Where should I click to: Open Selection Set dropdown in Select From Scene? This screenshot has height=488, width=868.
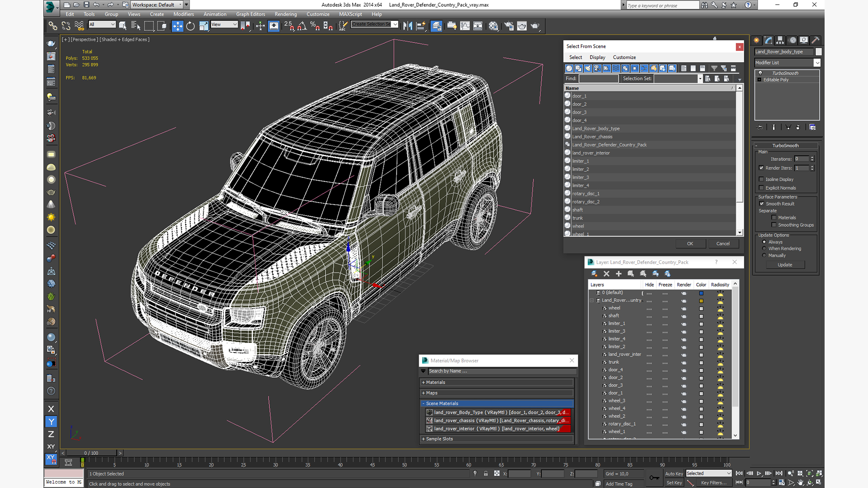pos(700,79)
